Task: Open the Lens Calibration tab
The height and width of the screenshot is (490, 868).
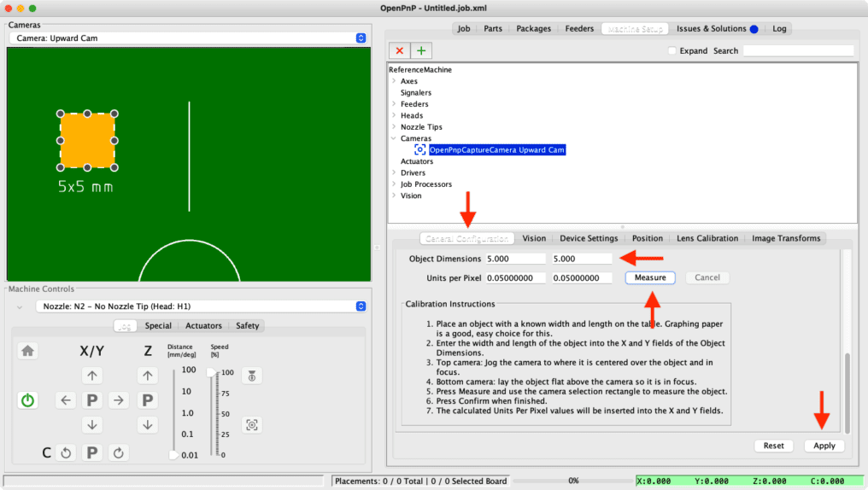Action: click(707, 238)
